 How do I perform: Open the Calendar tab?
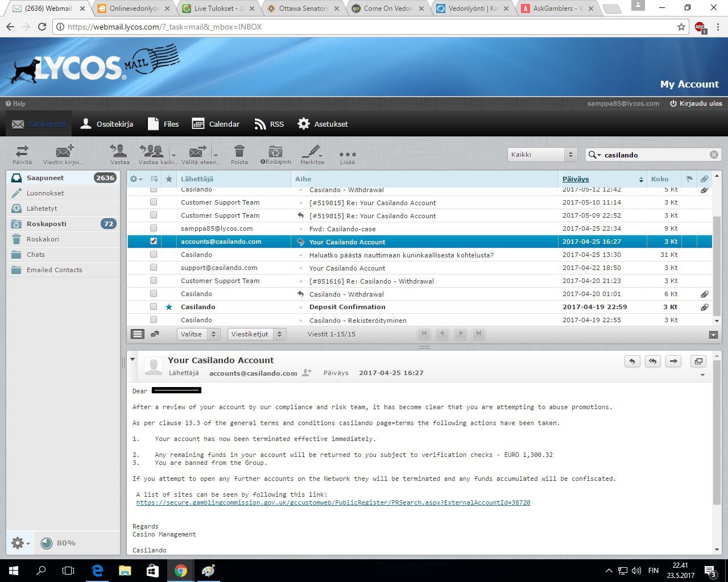216,124
